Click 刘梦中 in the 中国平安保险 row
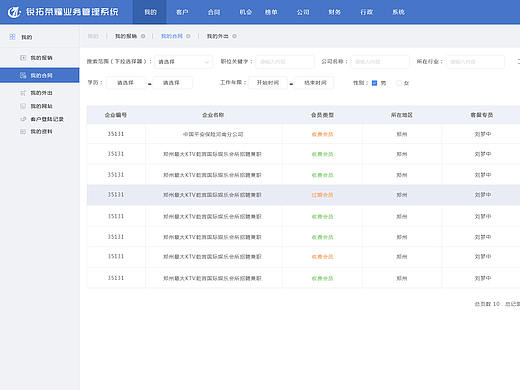 pos(483,134)
